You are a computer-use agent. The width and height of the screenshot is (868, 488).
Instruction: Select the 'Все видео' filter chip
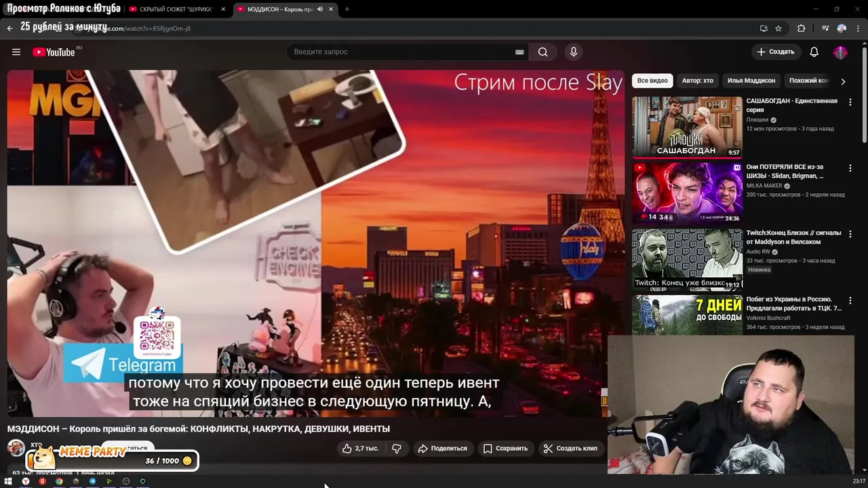(x=652, y=81)
